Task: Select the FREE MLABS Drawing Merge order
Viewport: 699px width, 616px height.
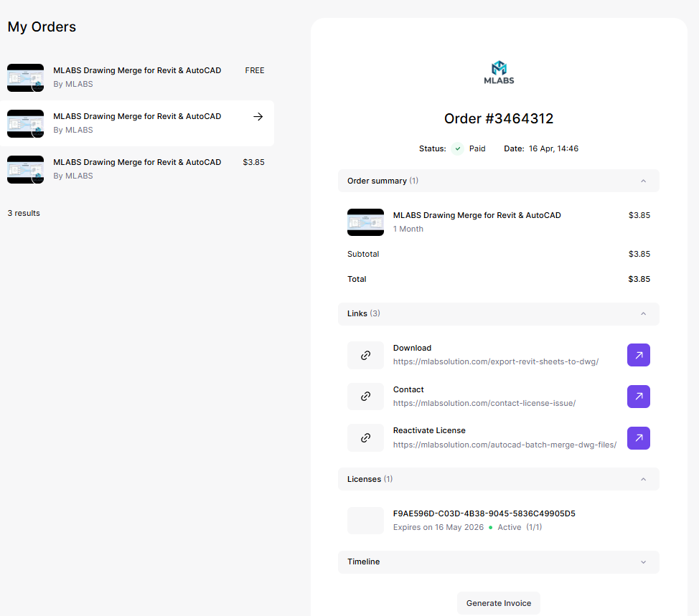Action: tap(137, 77)
